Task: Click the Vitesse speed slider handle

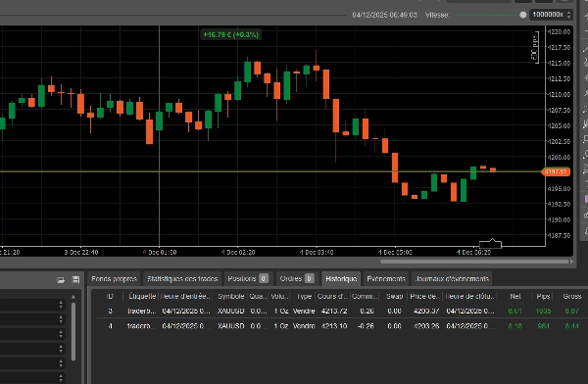Action: 522,15
